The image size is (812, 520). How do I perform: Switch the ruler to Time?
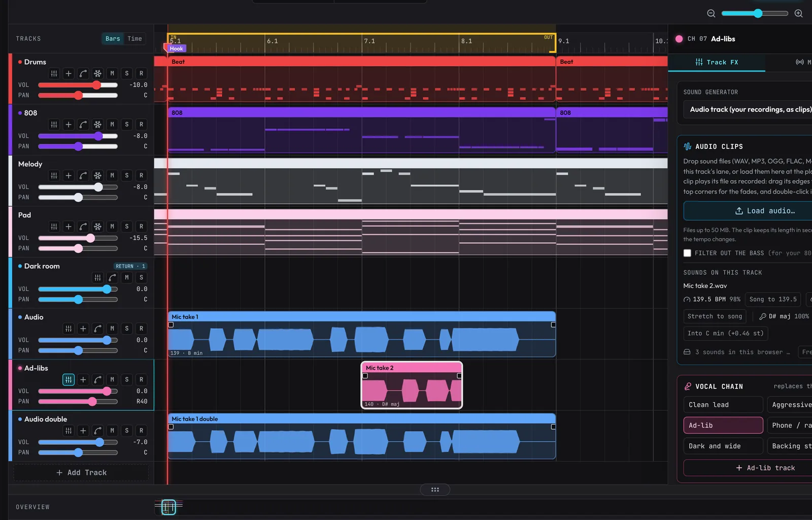click(x=134, y=39)
